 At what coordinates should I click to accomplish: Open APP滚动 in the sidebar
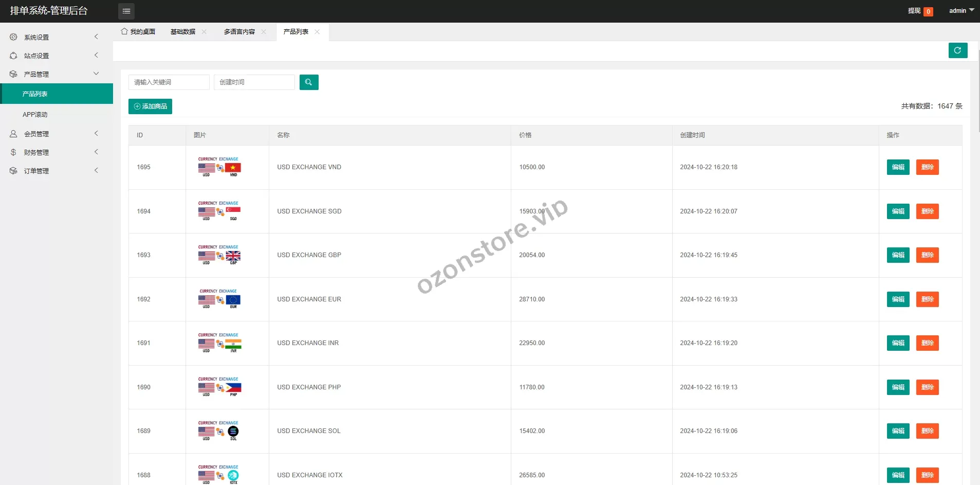[35, 115]
